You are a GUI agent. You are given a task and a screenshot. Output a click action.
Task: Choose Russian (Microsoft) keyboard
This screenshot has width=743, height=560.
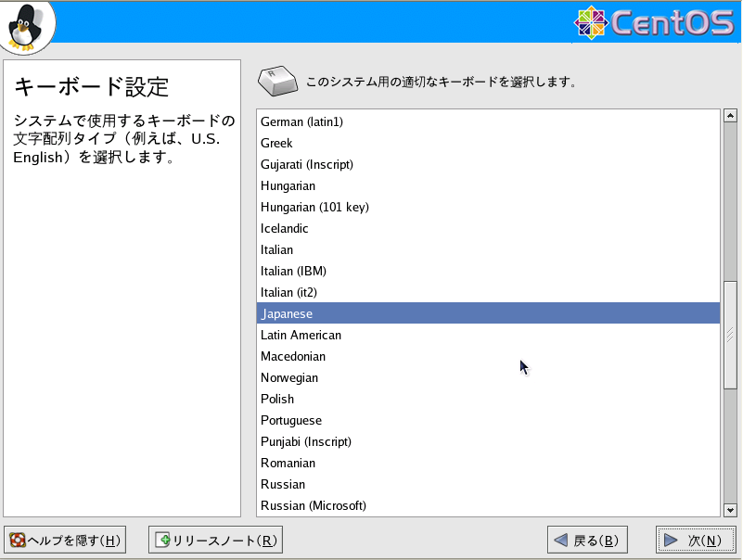pos(488,505)
